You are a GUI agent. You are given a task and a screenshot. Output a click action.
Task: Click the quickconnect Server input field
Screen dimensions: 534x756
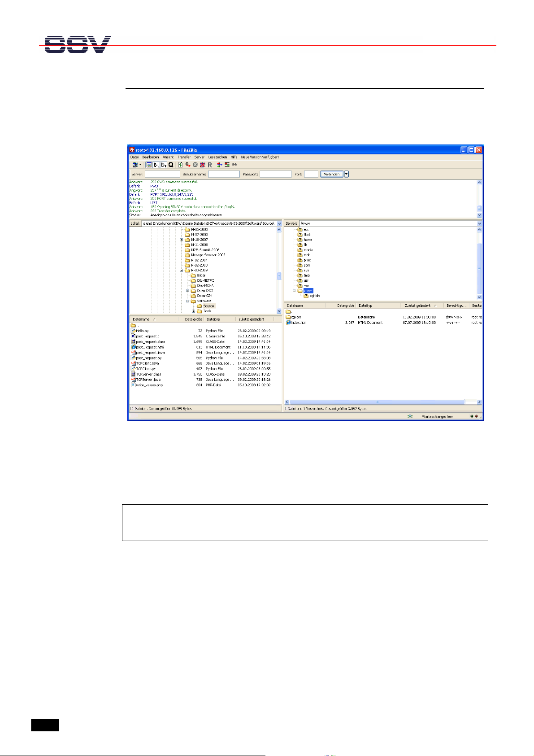pyautogui.click(x=162, y=174)
